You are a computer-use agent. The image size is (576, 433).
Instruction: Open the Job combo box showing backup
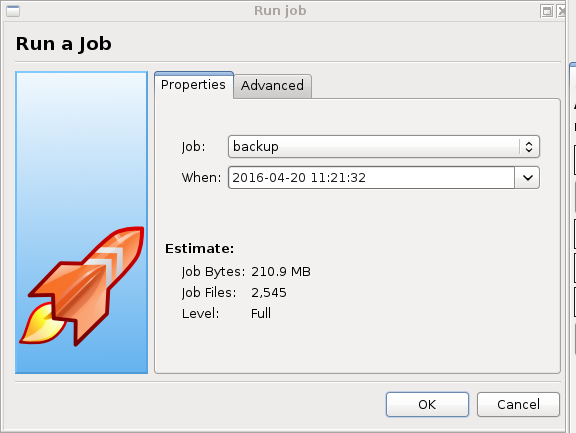384,147
